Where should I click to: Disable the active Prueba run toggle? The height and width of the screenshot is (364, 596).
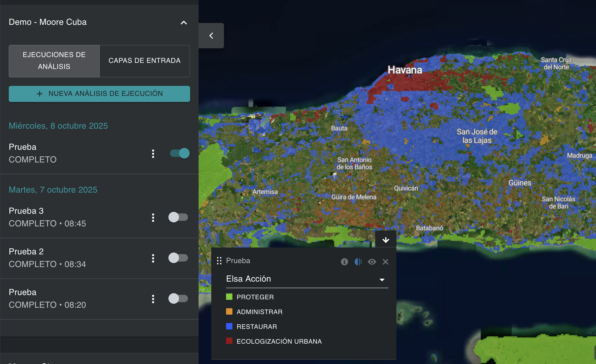point(180,153)
